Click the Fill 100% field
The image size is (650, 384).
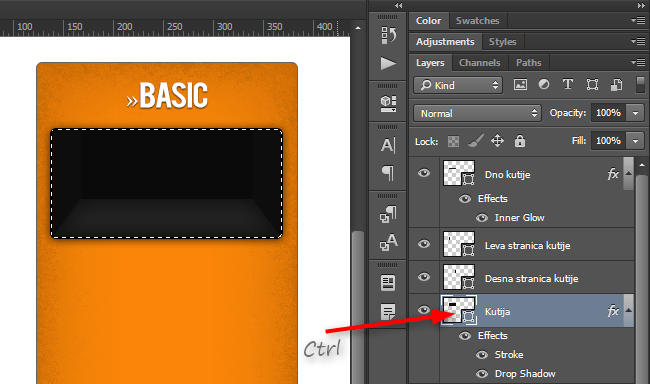click(608, 141)
